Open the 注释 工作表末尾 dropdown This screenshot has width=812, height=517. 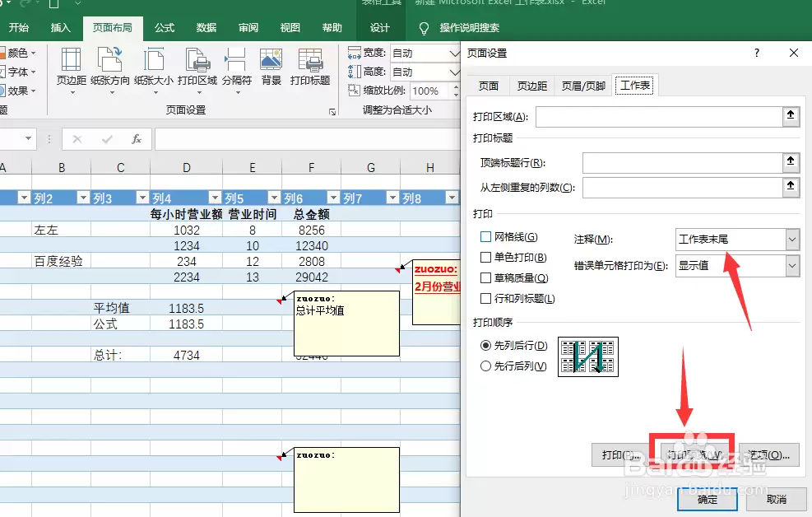(x=791, y=240)
